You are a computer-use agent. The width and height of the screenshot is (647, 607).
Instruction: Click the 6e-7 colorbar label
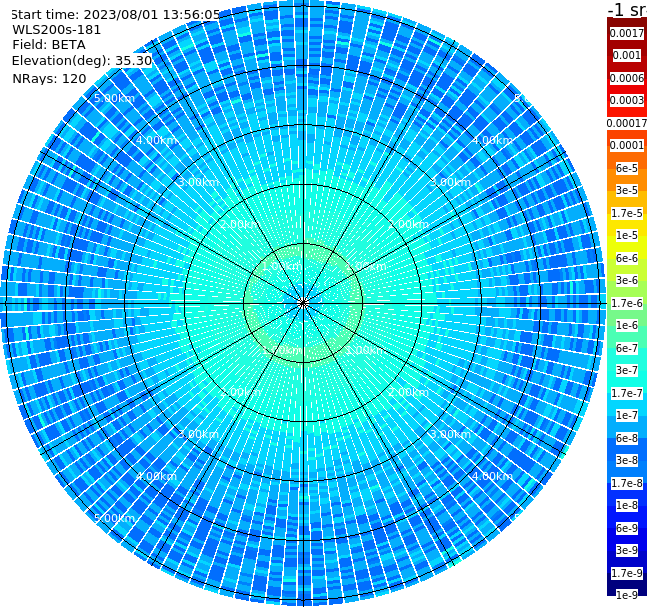627,348
